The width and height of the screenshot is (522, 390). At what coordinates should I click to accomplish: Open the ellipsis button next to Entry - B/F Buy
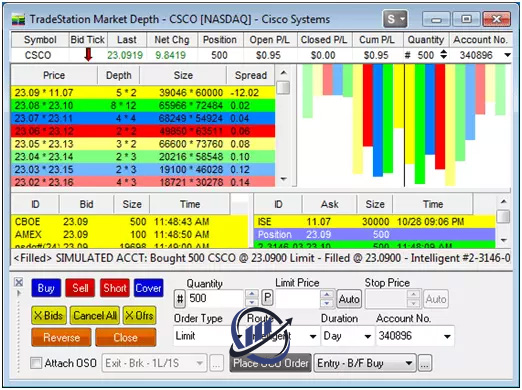coord(424,363)
